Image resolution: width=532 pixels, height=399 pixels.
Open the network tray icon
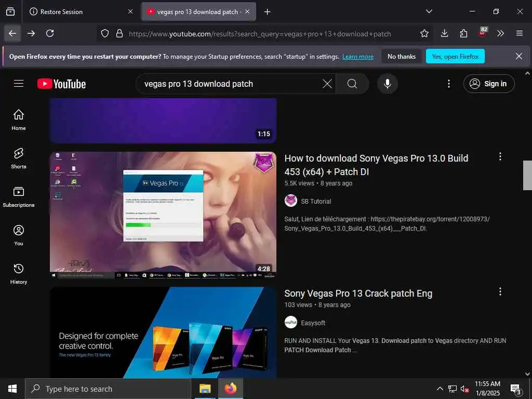click(453, 389)
